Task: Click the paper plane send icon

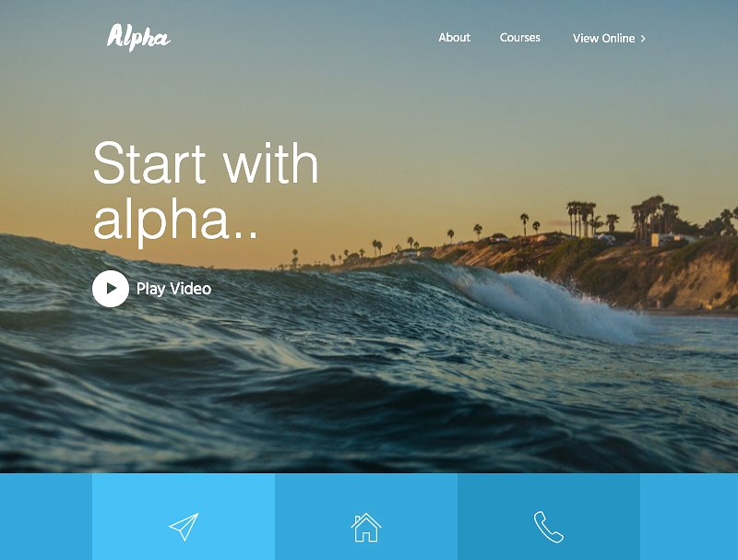Action: (x=184, y=527)
